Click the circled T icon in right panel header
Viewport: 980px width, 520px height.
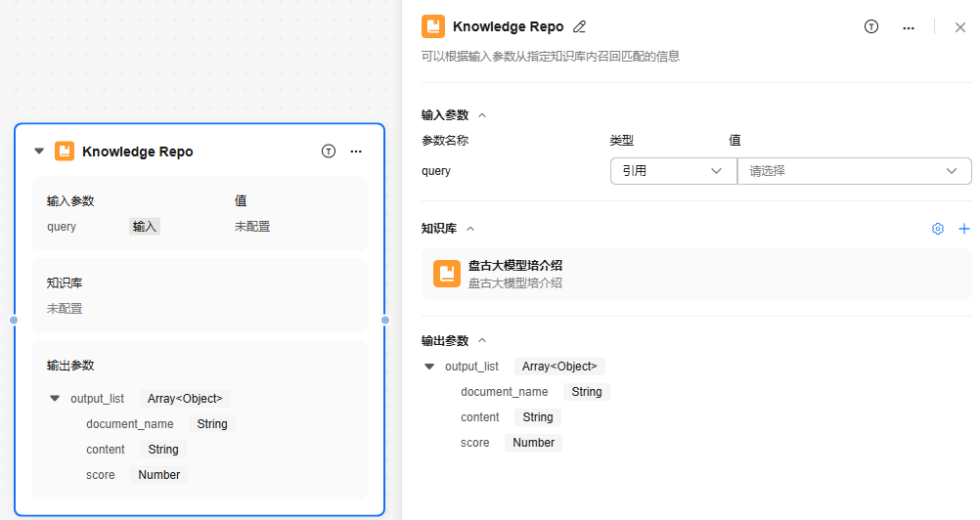pos(870,27)
